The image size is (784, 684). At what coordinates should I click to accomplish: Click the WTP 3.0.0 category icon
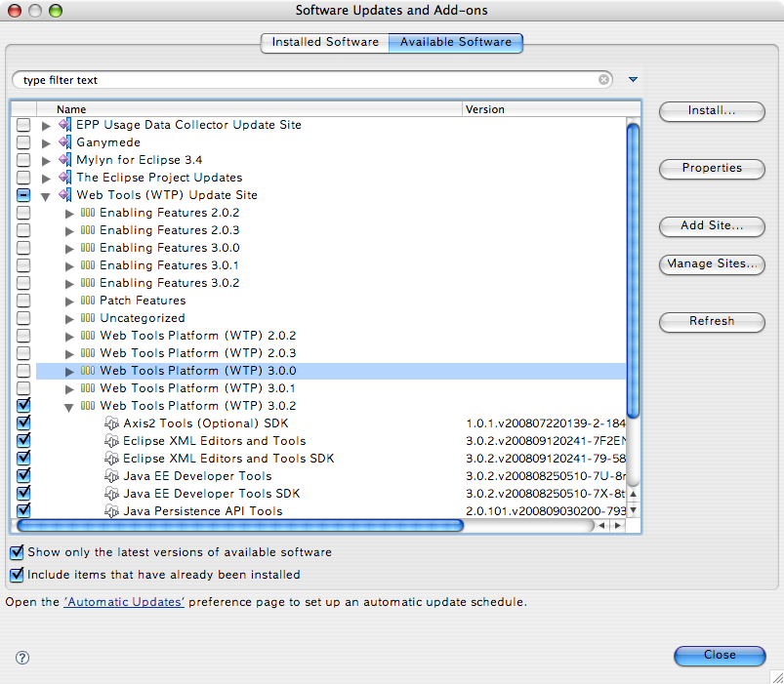pyautogui.click(x=88, y=371)
